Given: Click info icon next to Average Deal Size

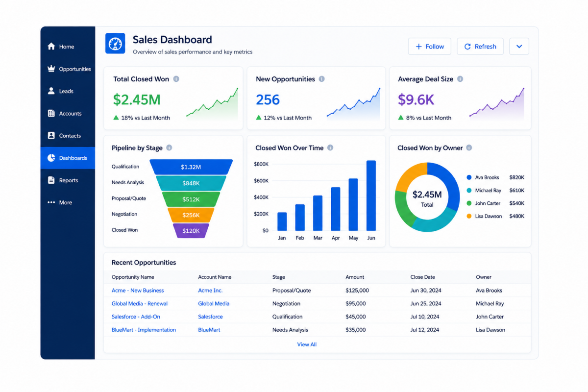Looking at the screenshot, I should point(460,79).
